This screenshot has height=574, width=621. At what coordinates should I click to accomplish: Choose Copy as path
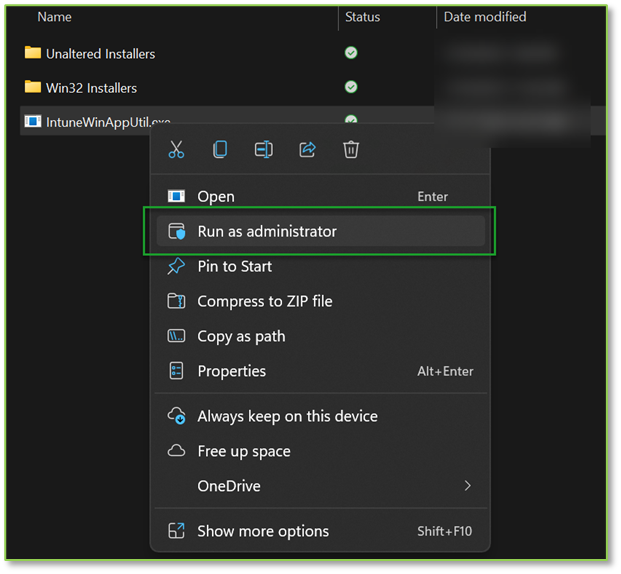coord(320,336)
